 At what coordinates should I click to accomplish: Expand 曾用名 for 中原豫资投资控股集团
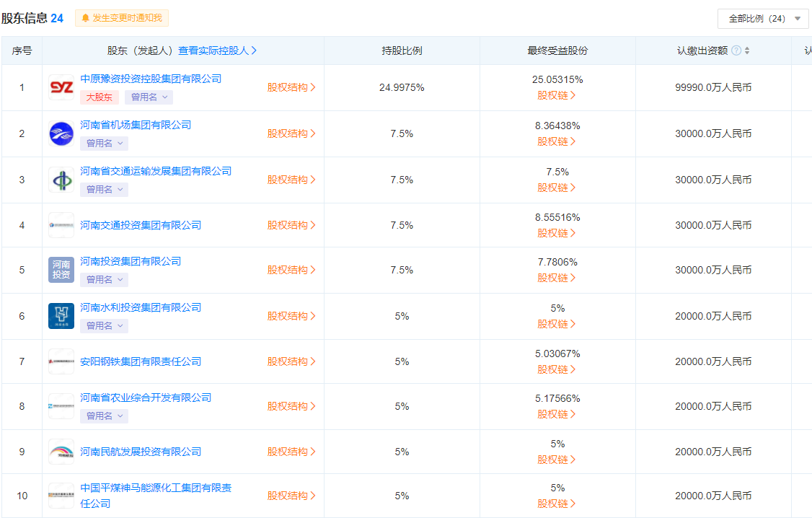point(149,97)
